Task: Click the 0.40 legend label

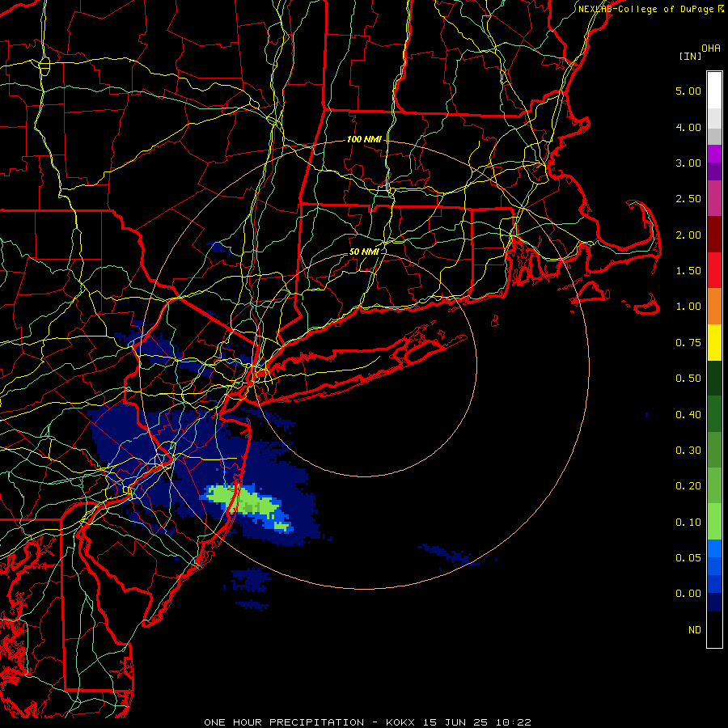Action: click(688, 415)
